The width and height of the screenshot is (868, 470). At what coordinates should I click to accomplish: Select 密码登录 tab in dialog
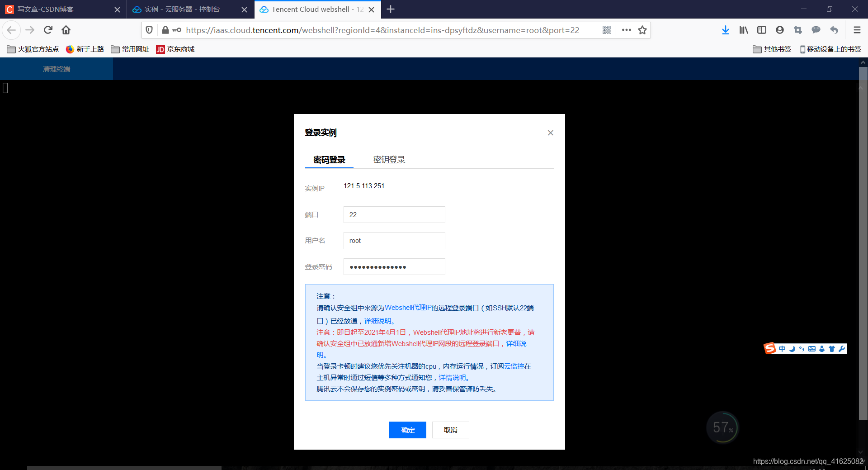(x=329, y=160)
